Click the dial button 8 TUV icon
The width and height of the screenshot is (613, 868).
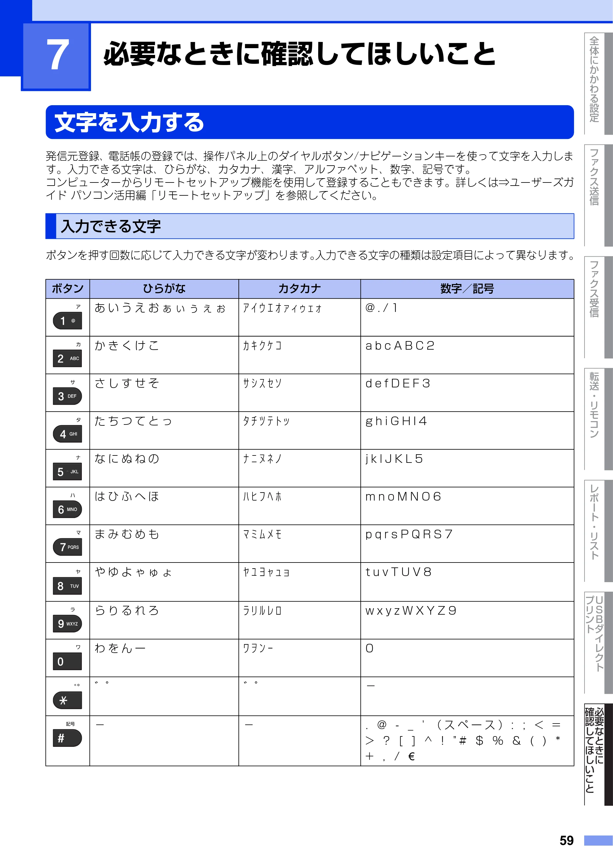(x=68, y=586)
